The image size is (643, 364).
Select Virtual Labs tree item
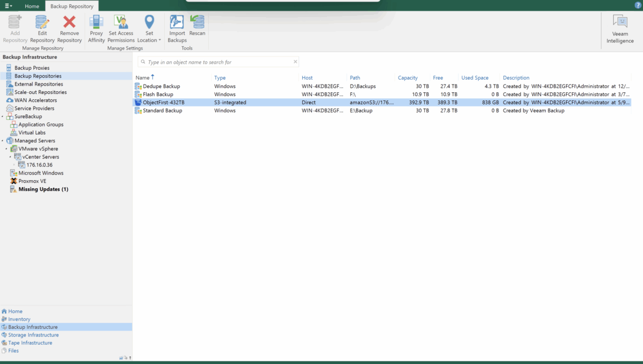(x=31, y=133)
